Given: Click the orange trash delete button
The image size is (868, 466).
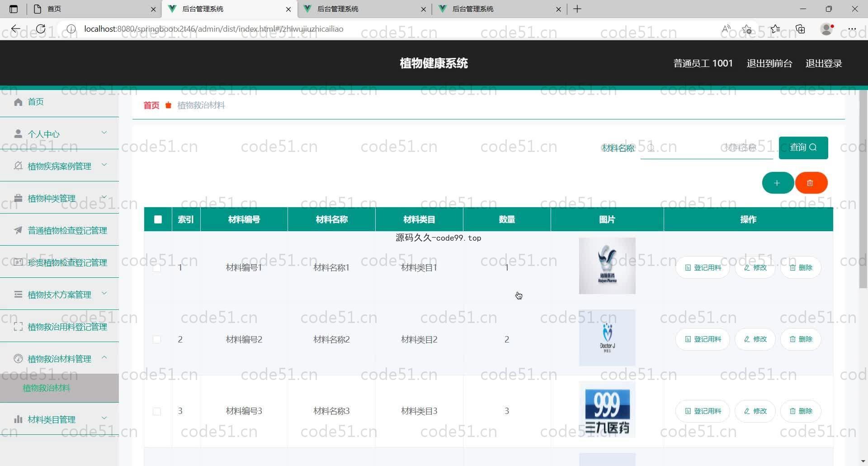Looking at the screenshot, I should click(x=811, y=183).
